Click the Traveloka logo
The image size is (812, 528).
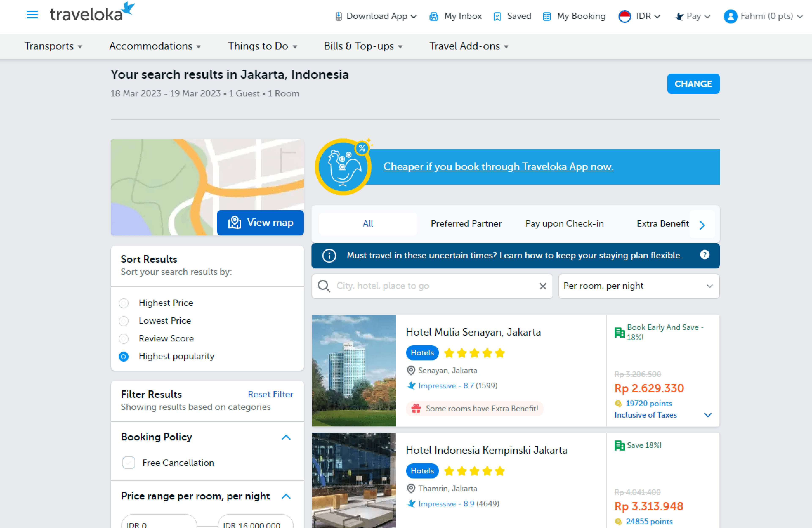coord(92,12)
